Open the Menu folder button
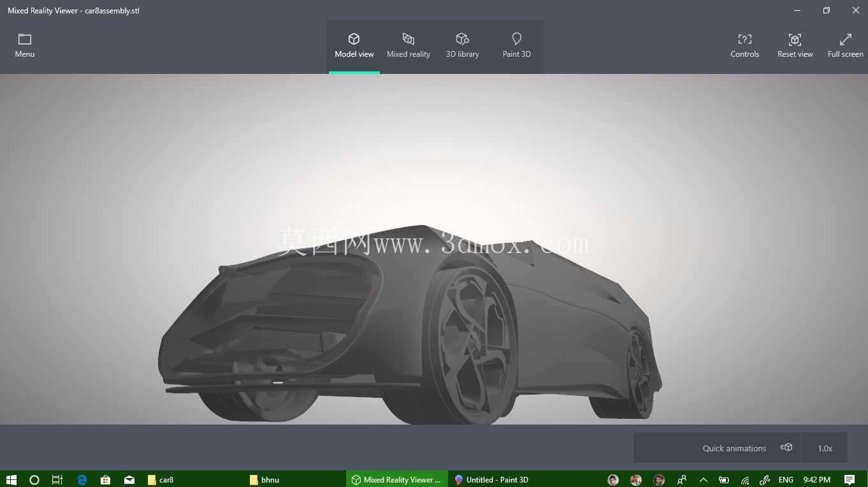This screenshot has height=487, width=868. [x=25, y=46]
